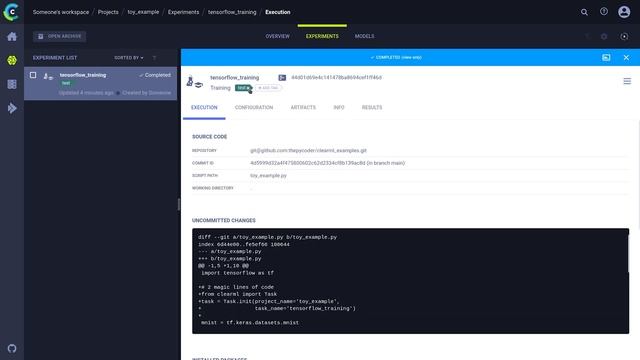Image resolution: width=640 pixels, height=360 pixels.
Task: Click the 'Updated 4 minutes ago' text
Action: coord(86,93)
